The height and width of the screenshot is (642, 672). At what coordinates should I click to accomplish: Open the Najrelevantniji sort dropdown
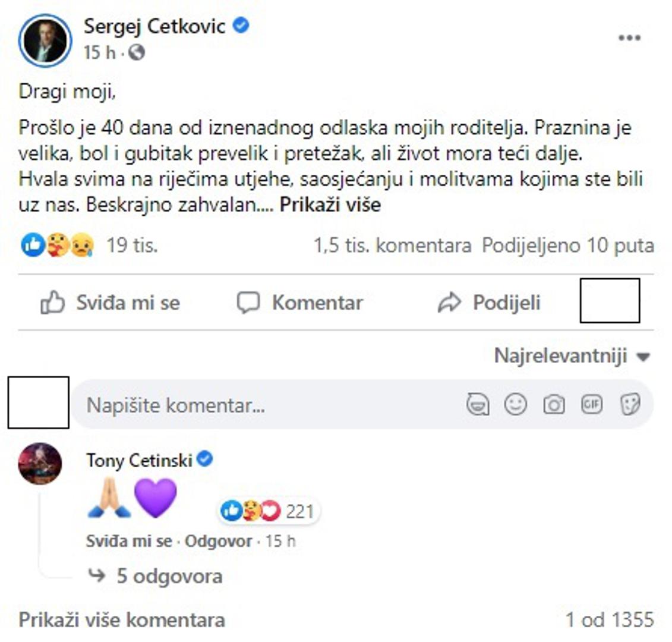[x=572, y=356]
